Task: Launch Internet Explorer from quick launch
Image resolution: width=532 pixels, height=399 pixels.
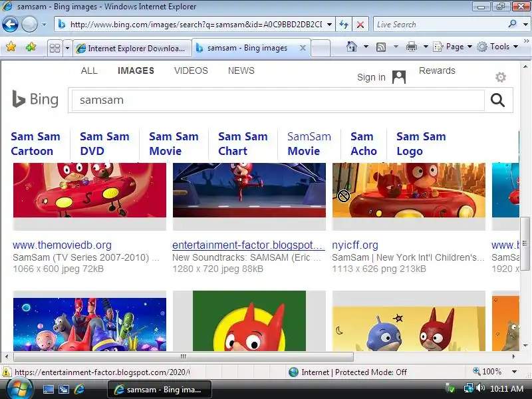Action: pyautogui.click(x=79, y=389)
